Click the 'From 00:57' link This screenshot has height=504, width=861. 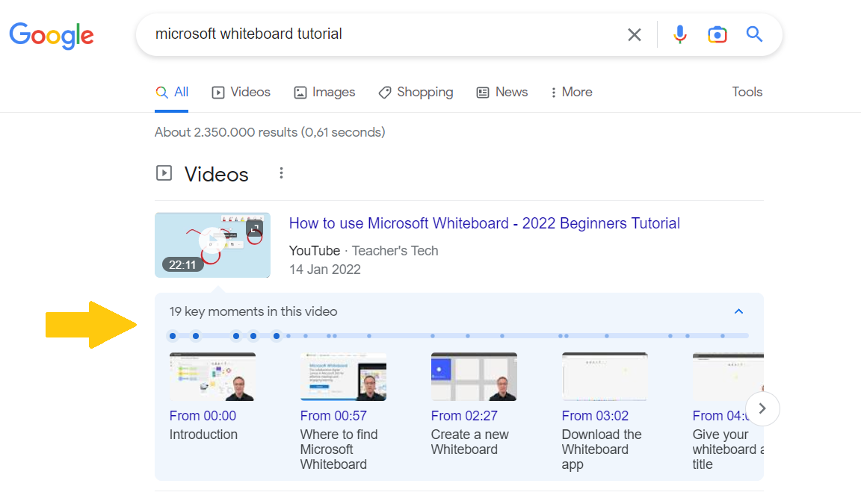point(333,416)
